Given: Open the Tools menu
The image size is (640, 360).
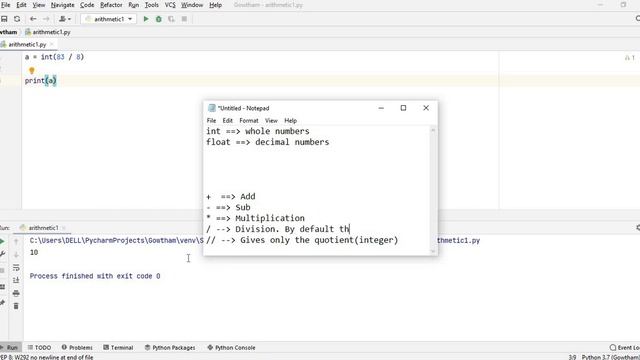Looking at the screenshot, I should coord(151,5).
